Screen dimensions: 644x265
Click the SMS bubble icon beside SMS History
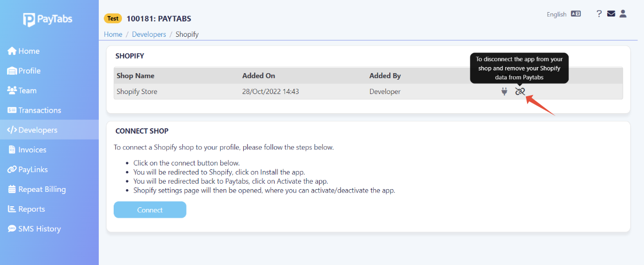(12, 229)
